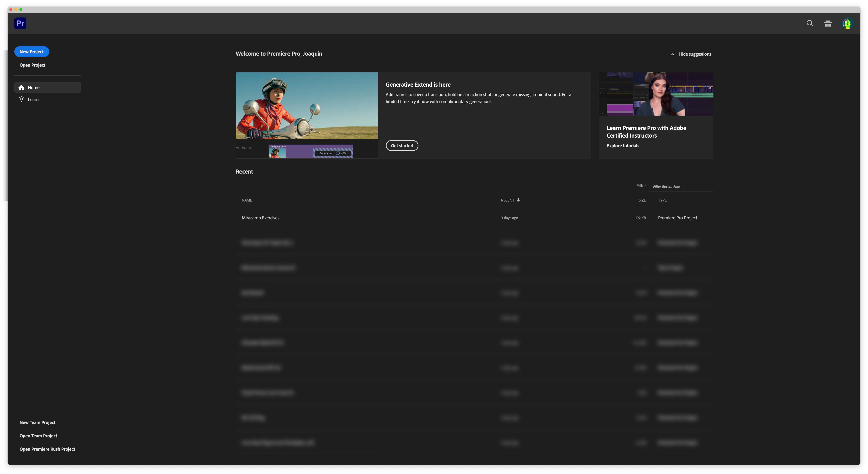Collapse suggestions with the chevron arrow

672,54
